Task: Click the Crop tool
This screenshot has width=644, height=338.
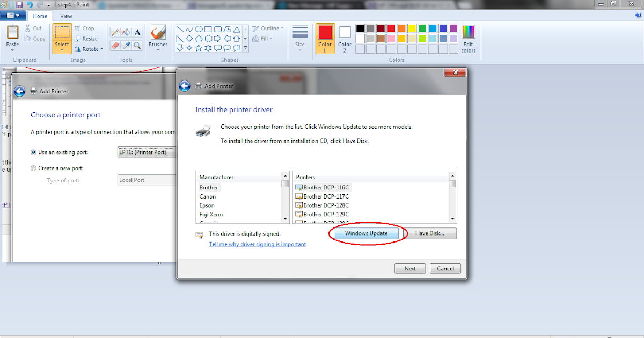Action: point(84,28)
